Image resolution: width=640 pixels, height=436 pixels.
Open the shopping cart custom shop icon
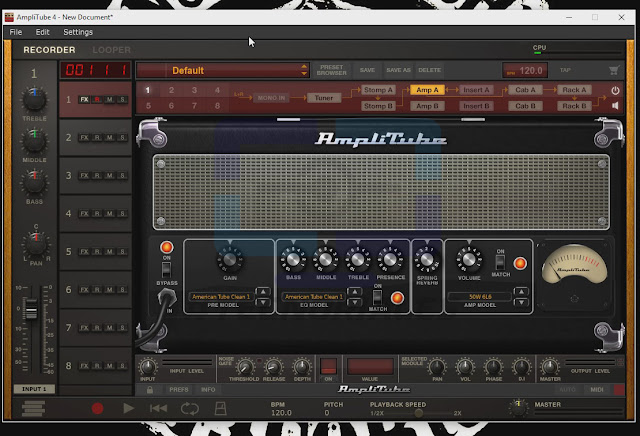coord(614,70)
